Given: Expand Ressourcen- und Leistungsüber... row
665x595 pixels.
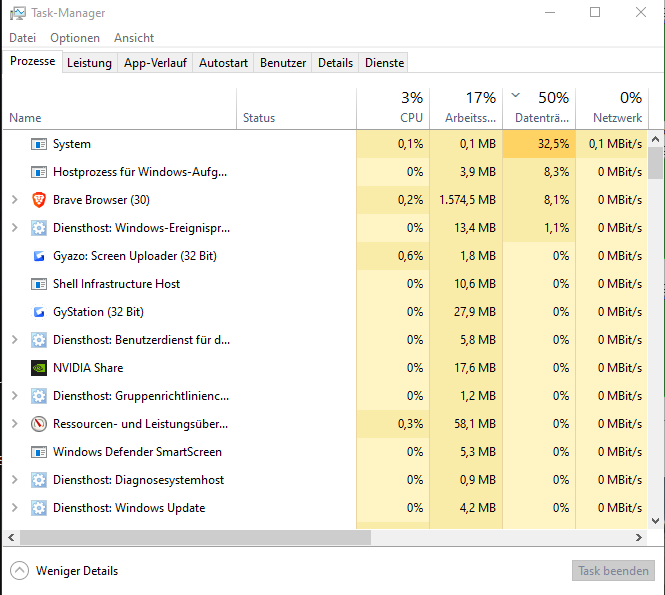Looking at the screenshot, I should (x=14, y=424).
